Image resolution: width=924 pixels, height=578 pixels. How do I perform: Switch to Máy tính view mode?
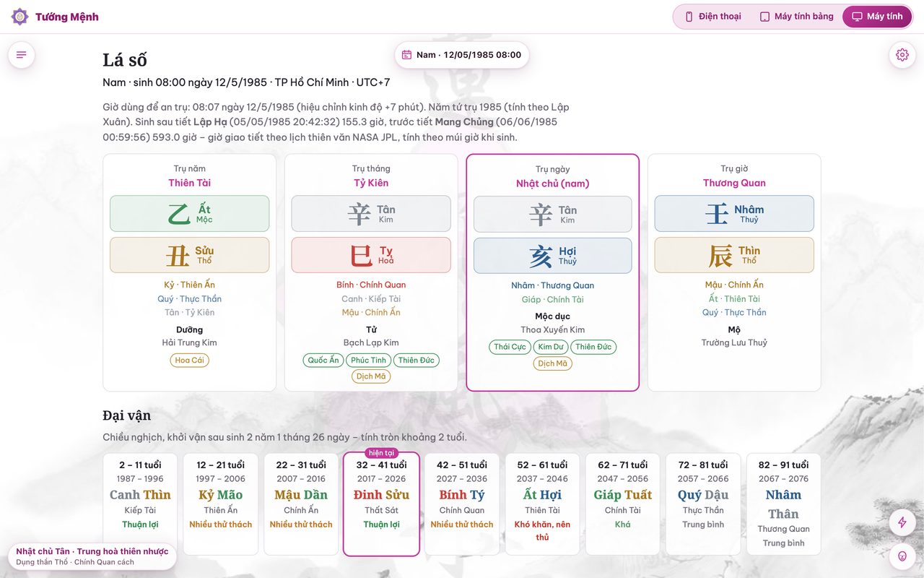877,17
